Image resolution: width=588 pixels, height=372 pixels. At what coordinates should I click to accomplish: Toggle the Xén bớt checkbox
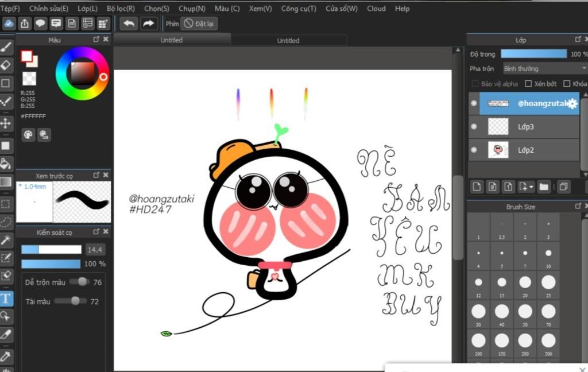(x=528, y=84)
